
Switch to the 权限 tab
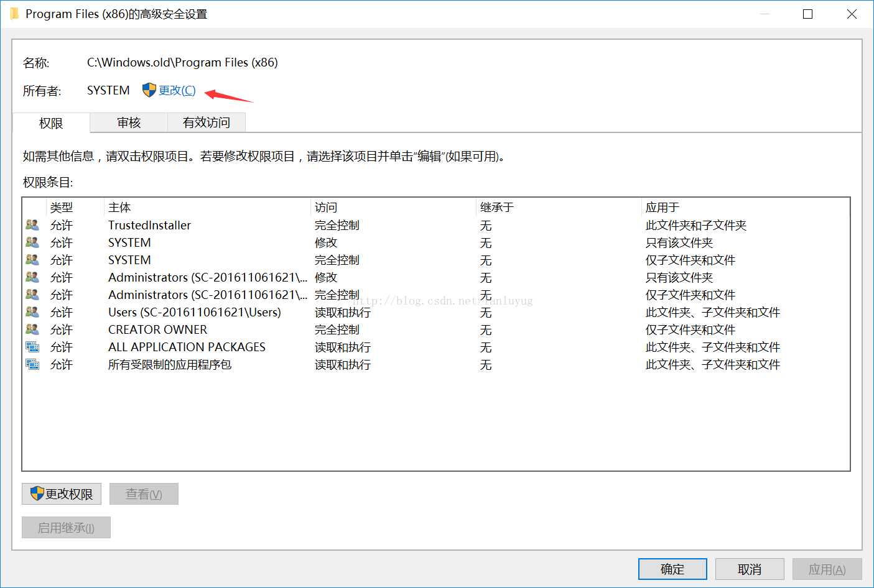pyautogui.click(x=51, y=123)
